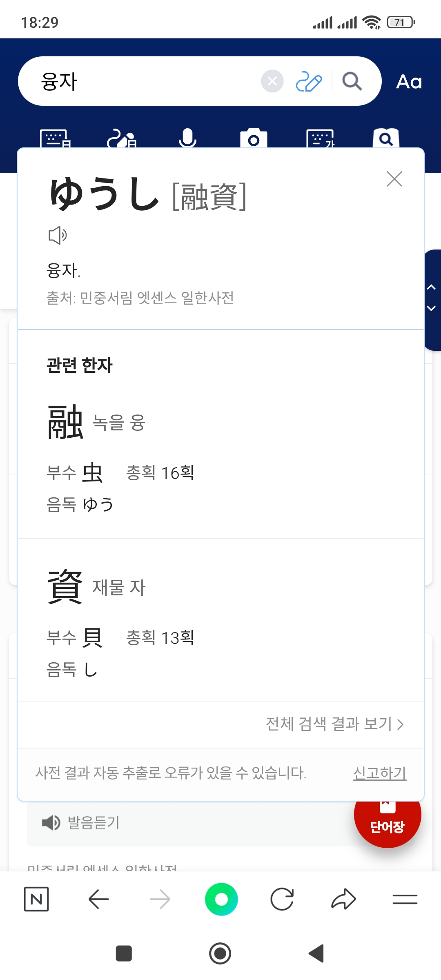Start voice search with the microphone icon

pyautogui.click(x=187, y=138)
